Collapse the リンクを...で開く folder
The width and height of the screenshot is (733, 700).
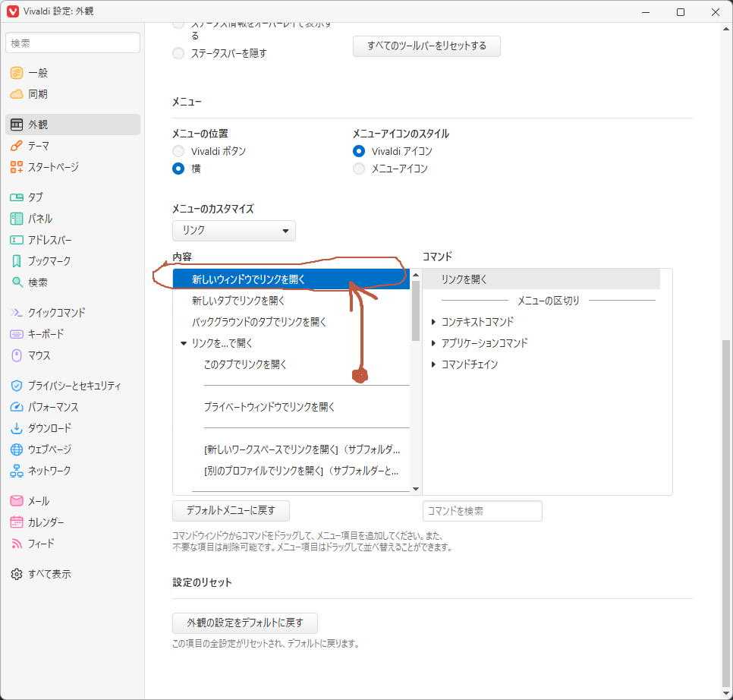point(184,343)
